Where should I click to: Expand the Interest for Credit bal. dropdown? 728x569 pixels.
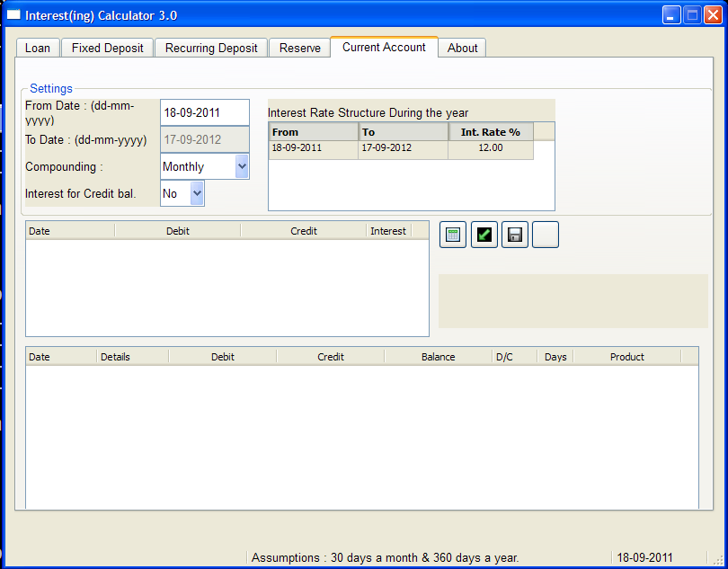[197, 193]
